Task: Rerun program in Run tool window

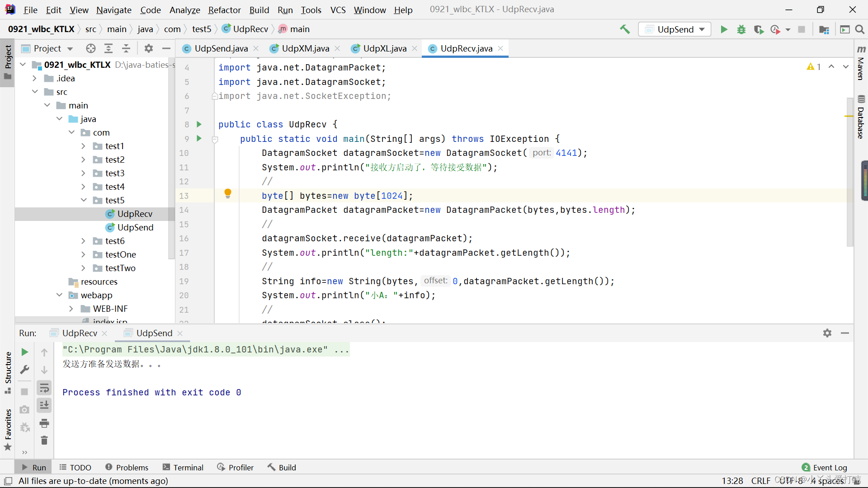Action: point(25,352)
